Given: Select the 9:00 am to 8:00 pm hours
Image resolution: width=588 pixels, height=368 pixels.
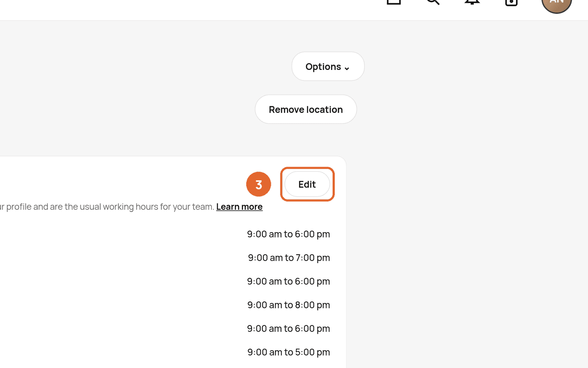Looking at the screenshot, I should point(288,305).
